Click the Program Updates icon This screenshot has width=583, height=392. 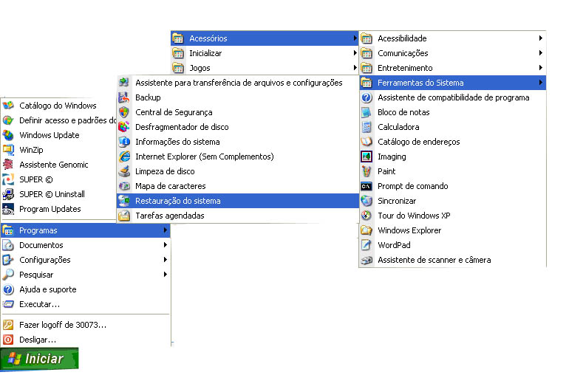pyautogui.click(x=8, y=209)
